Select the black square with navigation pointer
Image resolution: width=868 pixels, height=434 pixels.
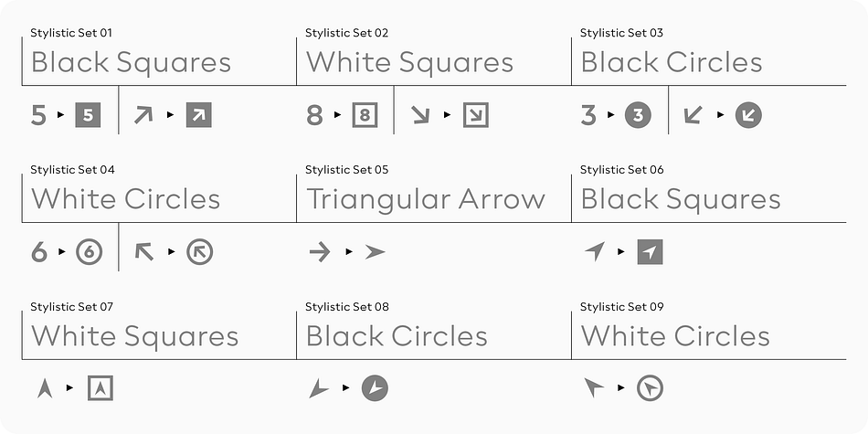[650, 252]
